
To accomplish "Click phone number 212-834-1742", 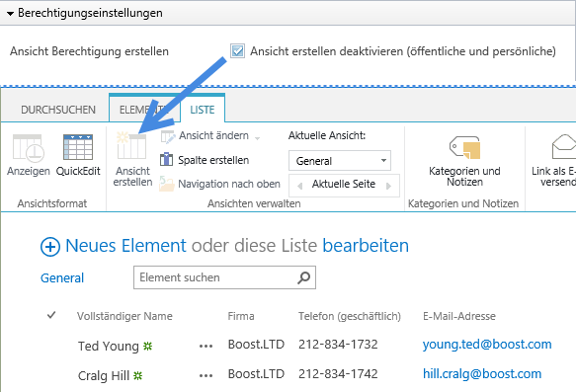I will point(338,373).
